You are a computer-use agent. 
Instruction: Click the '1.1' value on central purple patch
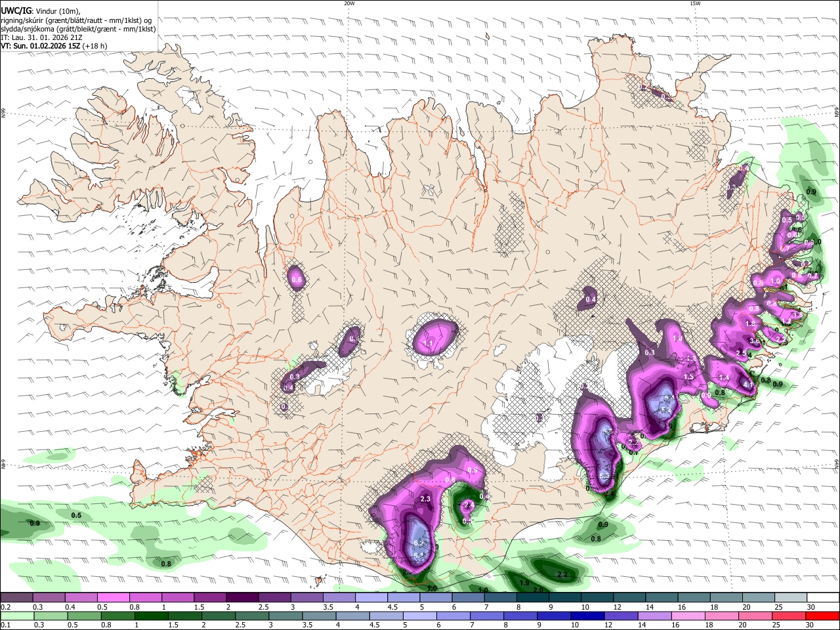click(x=428, y=344)
